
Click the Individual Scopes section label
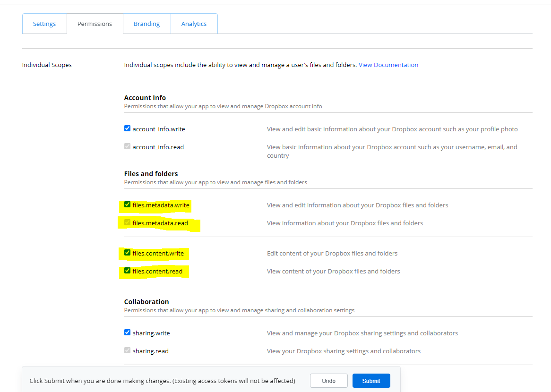[x=47, y=65]
